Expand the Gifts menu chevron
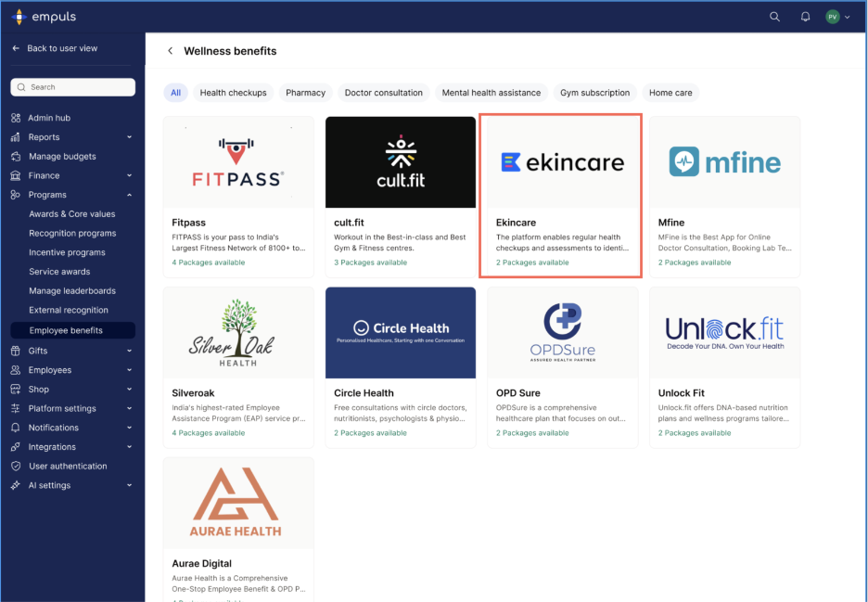 [129, 351]
